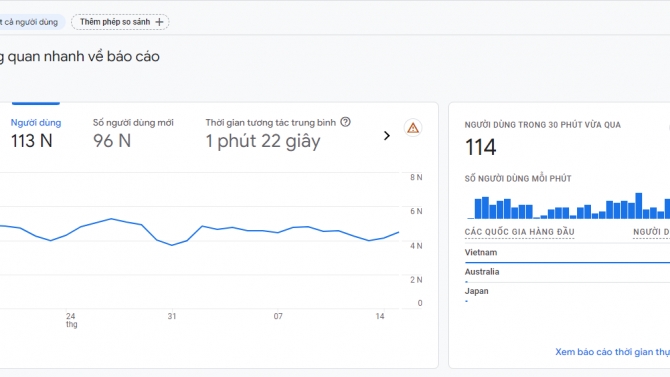This screenshot has height=377, width=670.
Task: Click the 24 thg date label
Action: pos(71,320)
